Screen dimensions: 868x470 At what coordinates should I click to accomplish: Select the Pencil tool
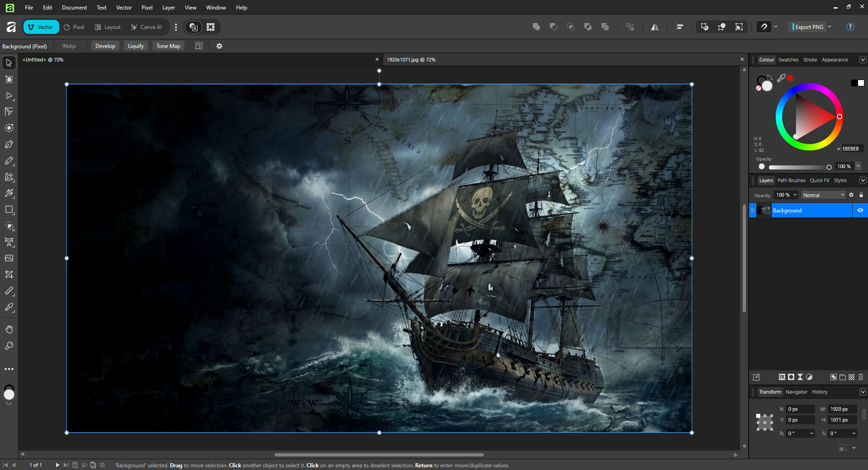pyautogui.click(x=9, y=161)
